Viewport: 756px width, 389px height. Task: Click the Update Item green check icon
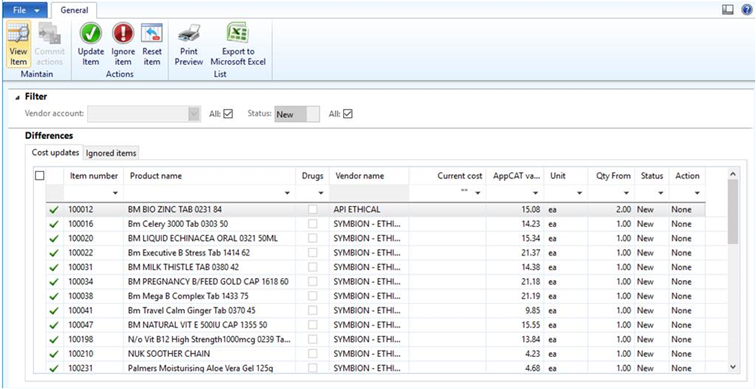pyautogui.click(x=91, y=34)
